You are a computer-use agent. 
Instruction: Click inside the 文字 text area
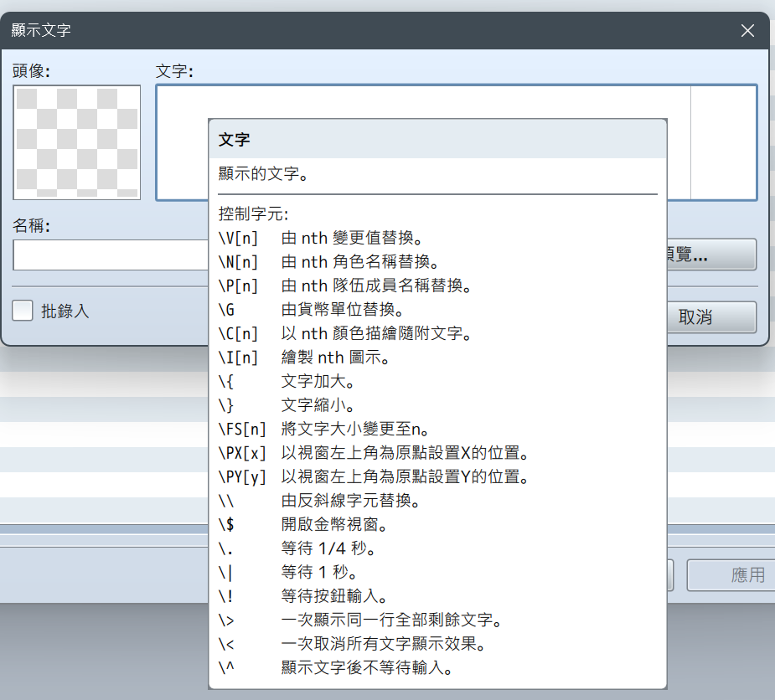point(456,142)
